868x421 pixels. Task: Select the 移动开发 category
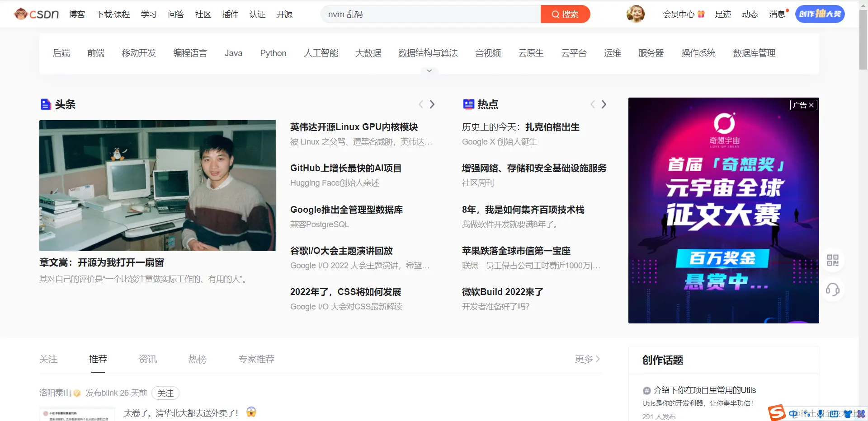(x=139, y=53)
